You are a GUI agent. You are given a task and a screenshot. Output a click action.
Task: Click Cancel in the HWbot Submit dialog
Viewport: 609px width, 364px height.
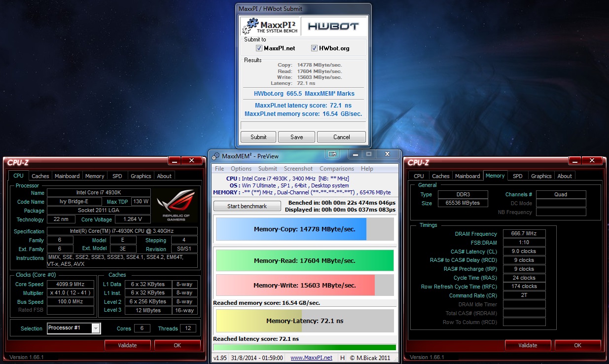click(342, 137)
